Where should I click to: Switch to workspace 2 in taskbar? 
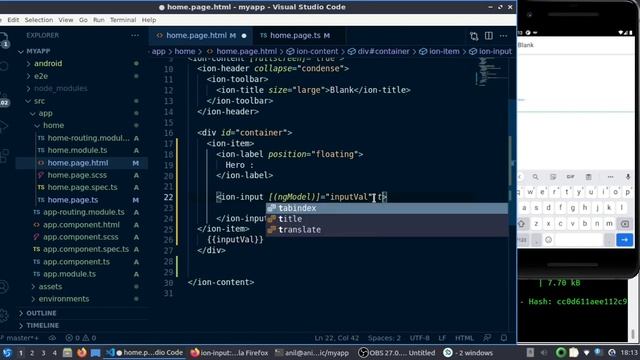(31, 353)
